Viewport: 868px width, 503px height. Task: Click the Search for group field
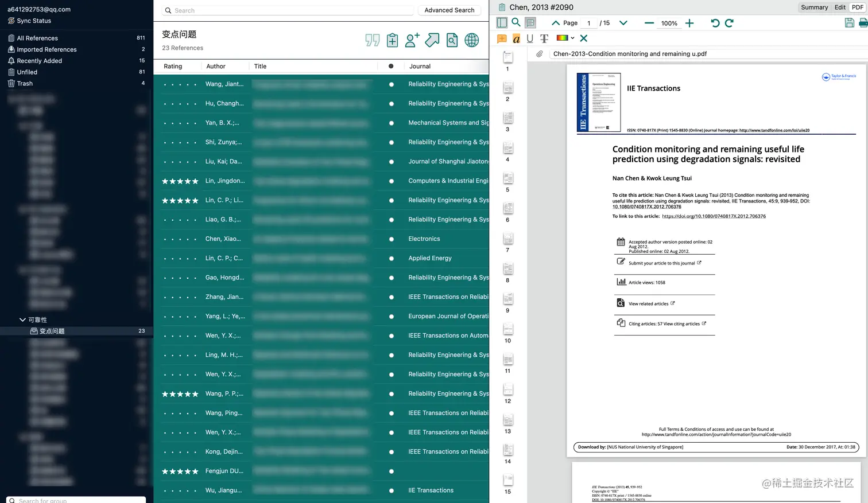[x=76, y=500]
